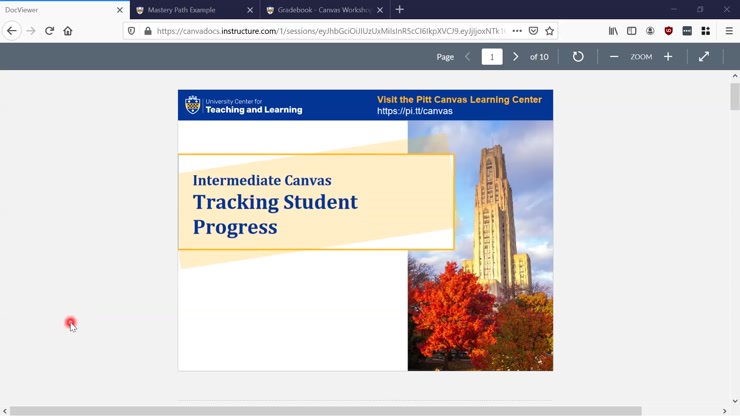
Task: Open the grid extension icon
Action: [706, 31]
